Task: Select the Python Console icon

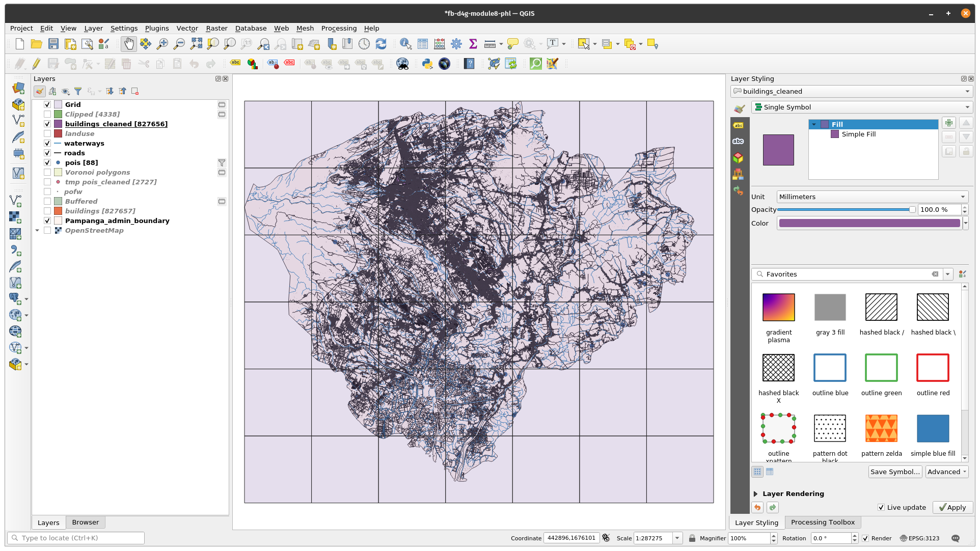Action: (x=427, y=63)
